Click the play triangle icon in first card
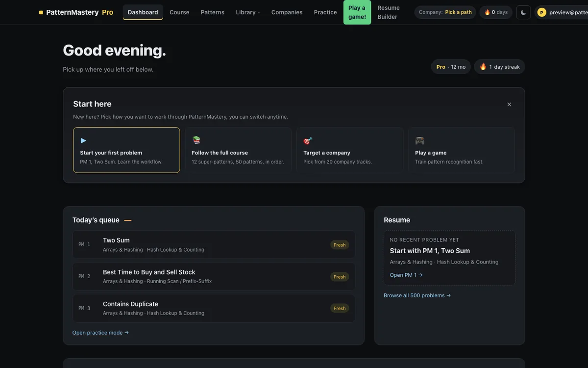The image size is (588, 368). pos(83,140)
